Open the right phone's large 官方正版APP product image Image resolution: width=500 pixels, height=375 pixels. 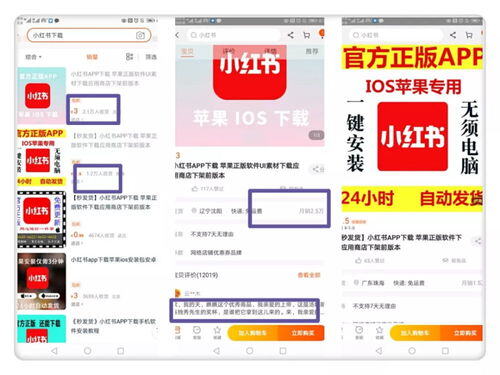[x=412, y=129]
